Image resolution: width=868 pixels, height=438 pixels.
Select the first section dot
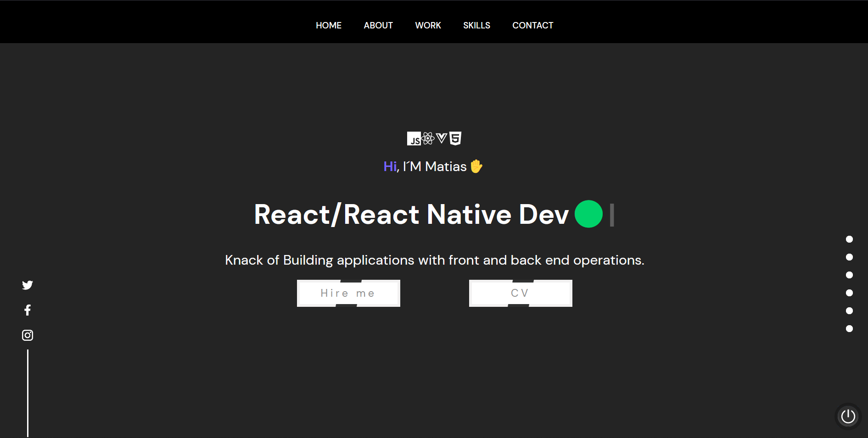point(849,239)
